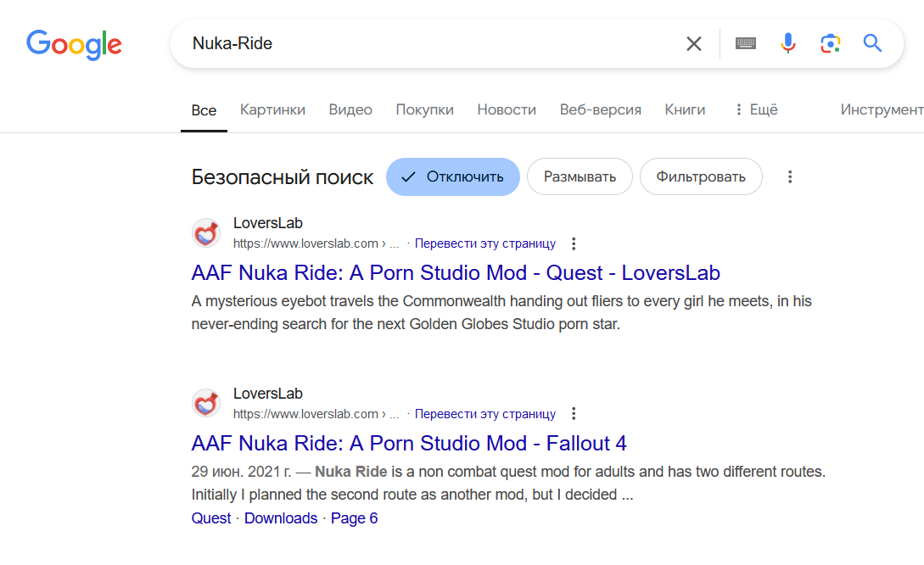Open the Книги tab
Screen dimensions: 924x565
685,109
